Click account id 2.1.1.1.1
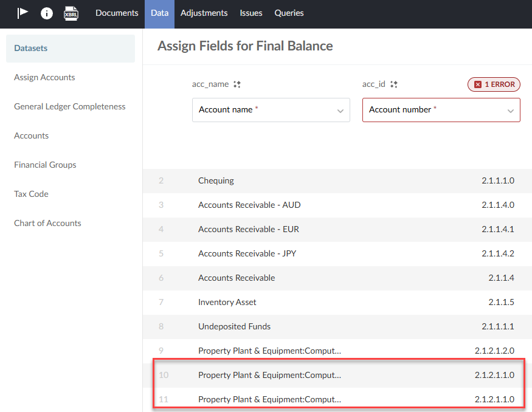532x412 pixels. click(x=498, y=326)
